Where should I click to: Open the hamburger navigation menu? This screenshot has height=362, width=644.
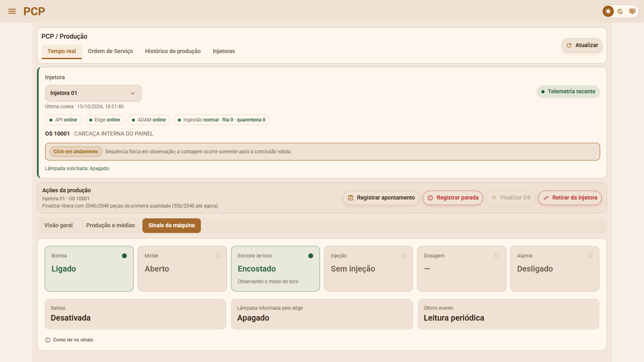[x=12, y=11]
